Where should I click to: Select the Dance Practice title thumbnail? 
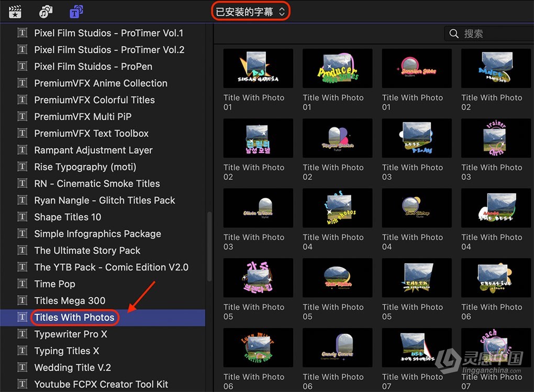coord(496,68)
